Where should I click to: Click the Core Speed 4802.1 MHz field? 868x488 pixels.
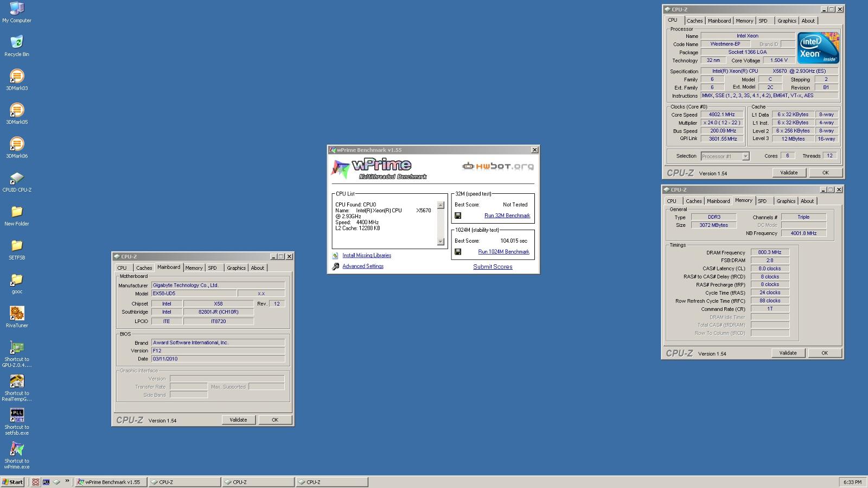[722, 115]
